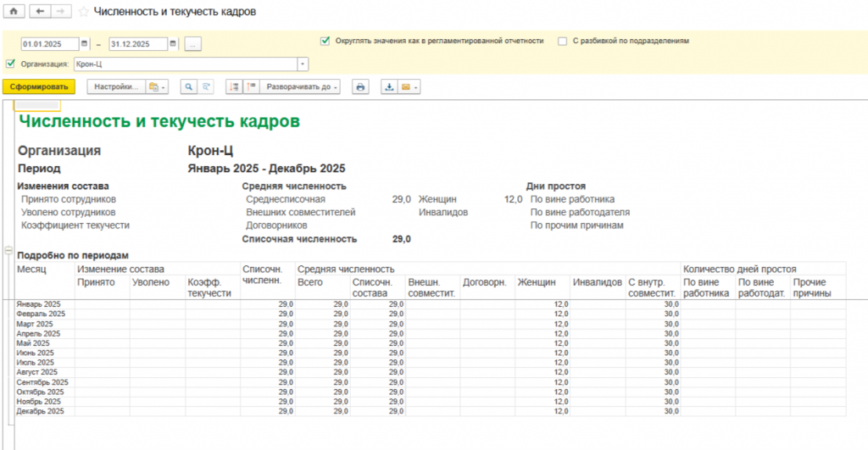This screenshot has height=450, width=868.
Task: Print the report using printer icon
Action: (360, 86)
